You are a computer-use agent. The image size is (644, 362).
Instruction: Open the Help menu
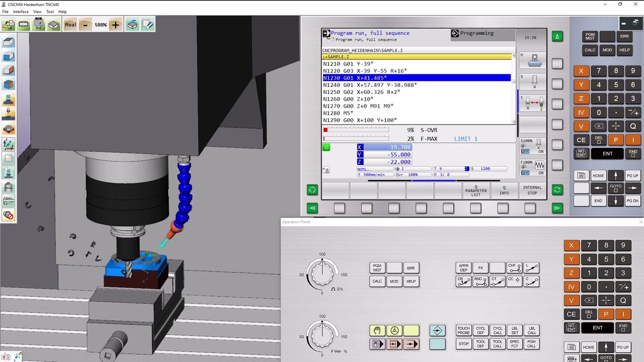pos(62,12)
